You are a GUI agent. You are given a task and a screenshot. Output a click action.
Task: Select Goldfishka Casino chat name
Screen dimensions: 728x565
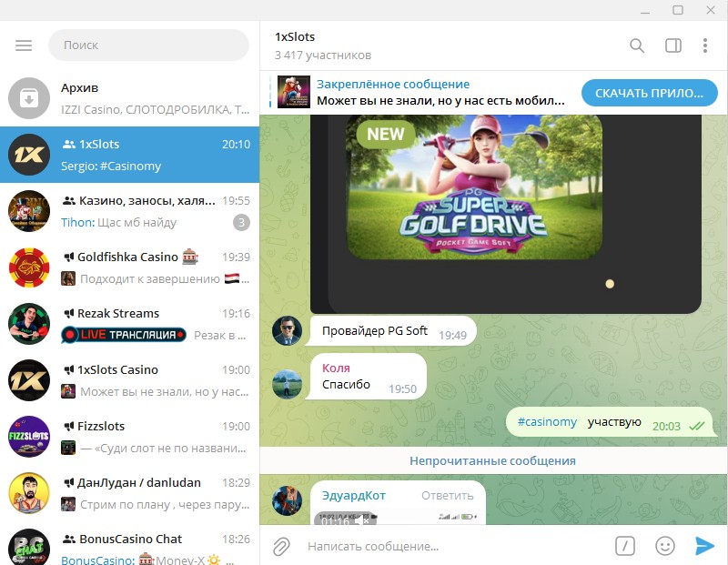click(x=127, y=257)
